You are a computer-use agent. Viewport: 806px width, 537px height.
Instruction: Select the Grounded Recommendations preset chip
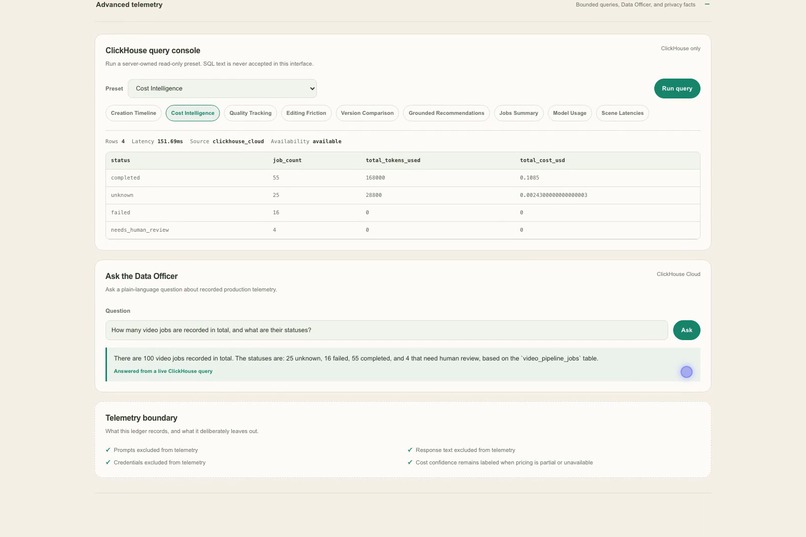click(x=446, y=113)
